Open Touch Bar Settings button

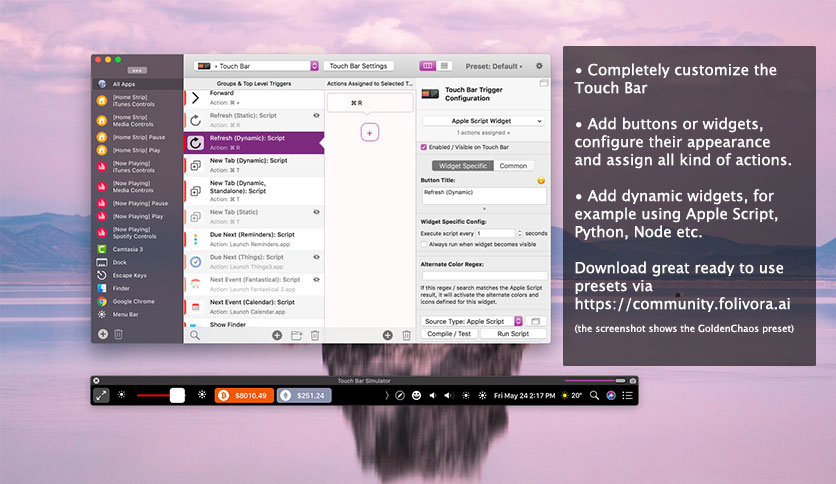[358, 66]
